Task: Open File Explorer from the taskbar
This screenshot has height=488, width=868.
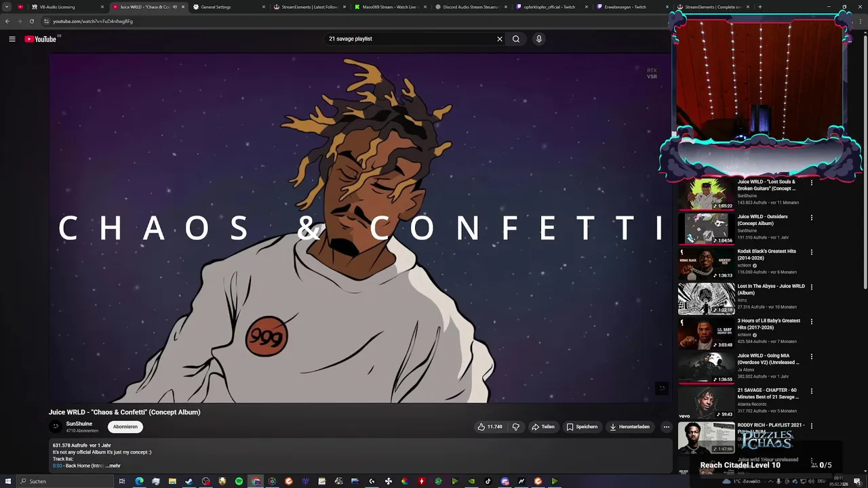Action: click(x=172, y=481)
